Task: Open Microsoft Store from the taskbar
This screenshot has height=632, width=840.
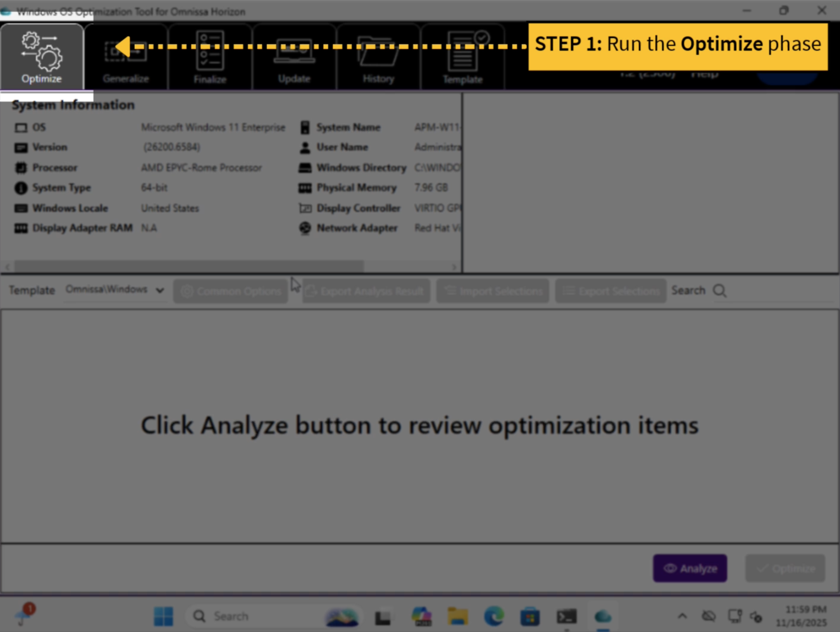Action: (530, 616)
